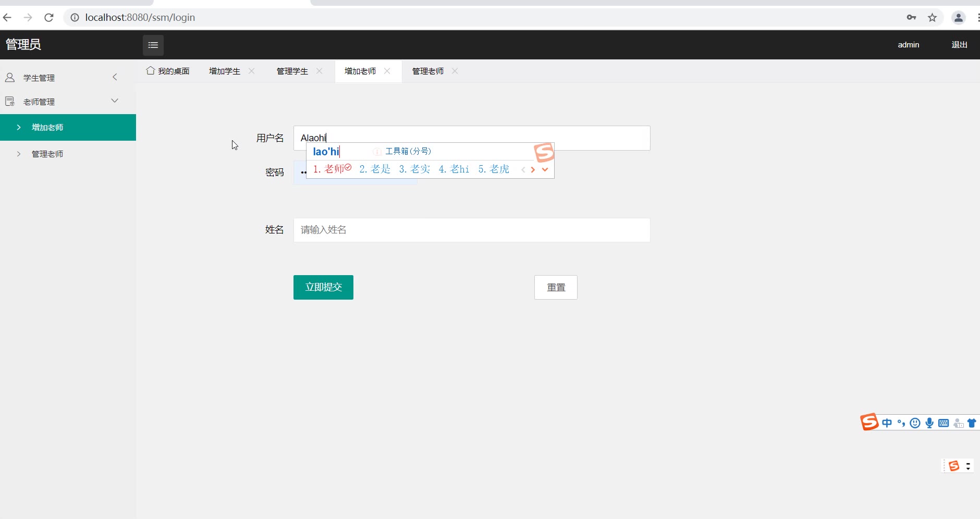
Task: Close the 增加老师 tab
Action: [387, 71]
